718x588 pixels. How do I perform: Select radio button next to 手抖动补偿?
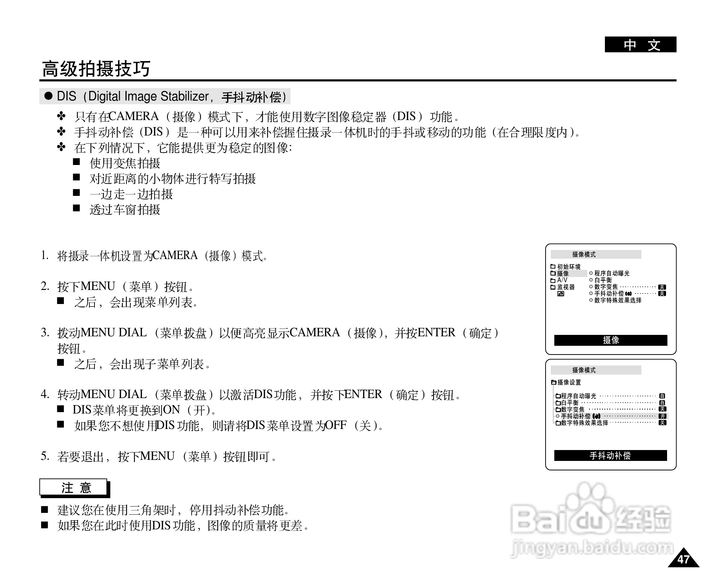click(x=557, y=416)
